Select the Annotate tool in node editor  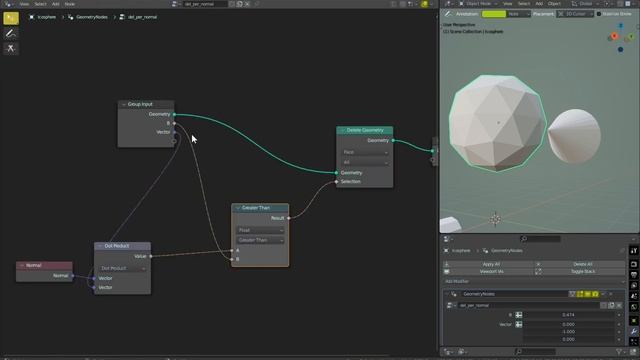pos(11,33)
